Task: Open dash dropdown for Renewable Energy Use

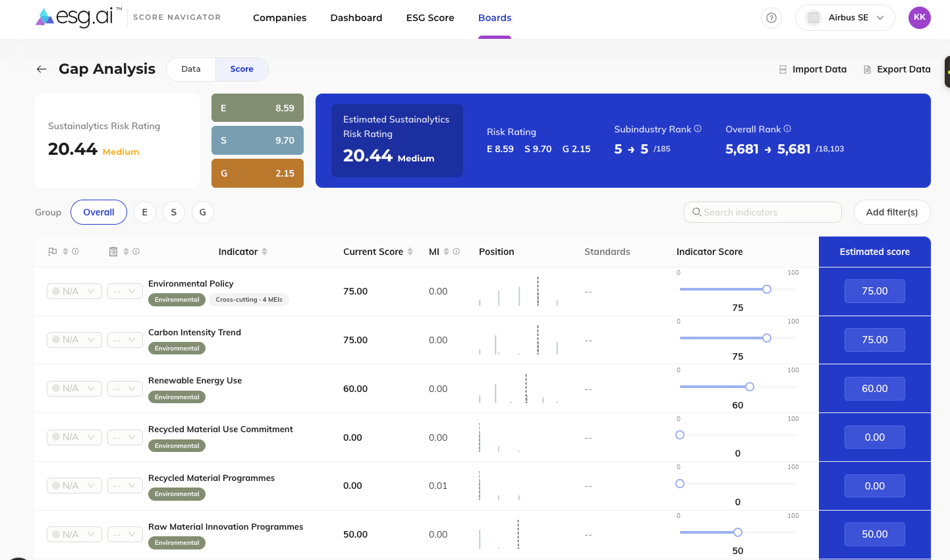Action: click(125, 389)
